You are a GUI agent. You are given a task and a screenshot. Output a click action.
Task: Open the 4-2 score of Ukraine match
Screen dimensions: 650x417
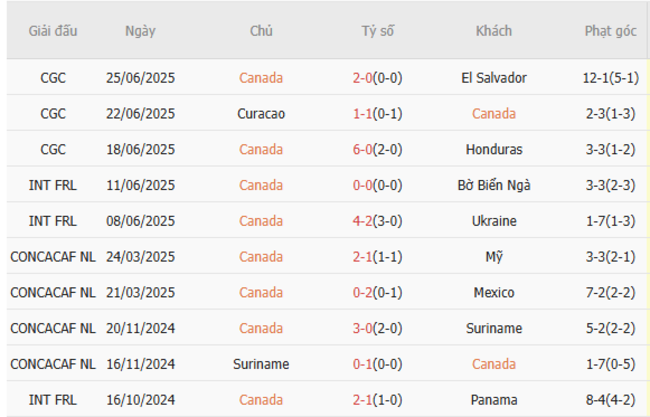pos(365,221)
